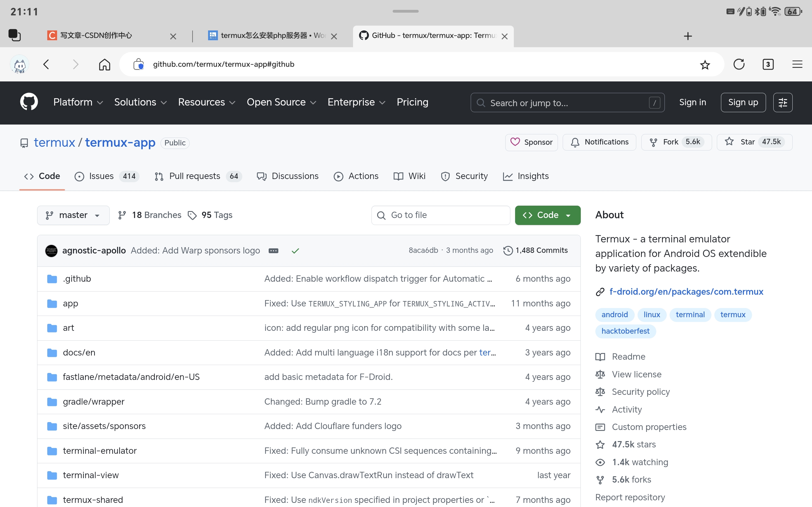Expand the Platform navigation menu

(x=78, y=102)
